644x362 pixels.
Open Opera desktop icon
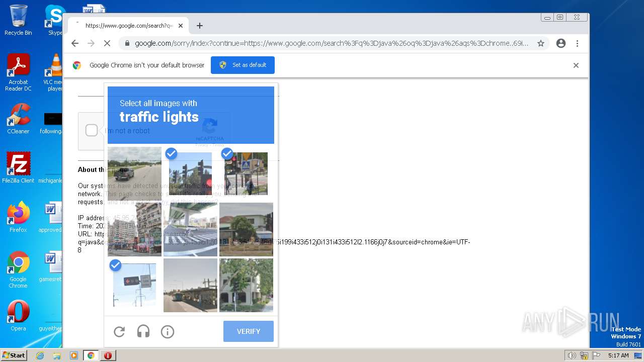(18, 315)
